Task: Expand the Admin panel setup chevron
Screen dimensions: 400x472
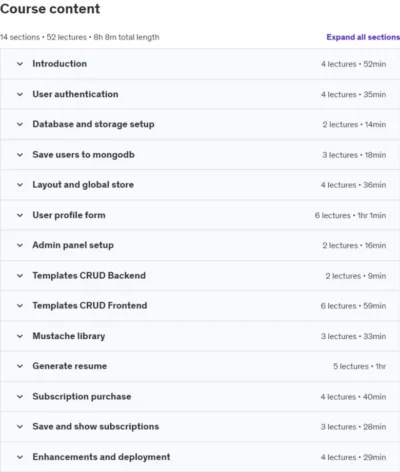Action: pyautogui.click(x=20, y=245)
